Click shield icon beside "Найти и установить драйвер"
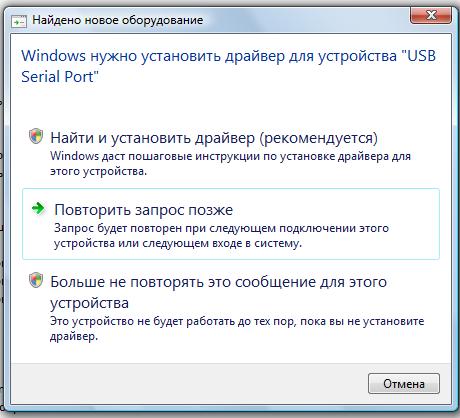Image resolution: width=460 pixels, height=418 pixels. [x=36, y=136]
